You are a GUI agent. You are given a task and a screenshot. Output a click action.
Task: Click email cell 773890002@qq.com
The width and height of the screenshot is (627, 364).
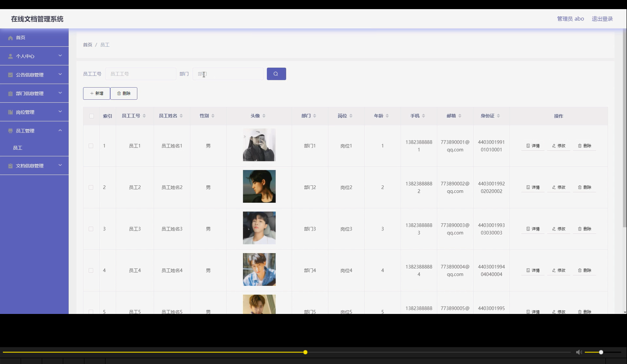click(455, 187)
